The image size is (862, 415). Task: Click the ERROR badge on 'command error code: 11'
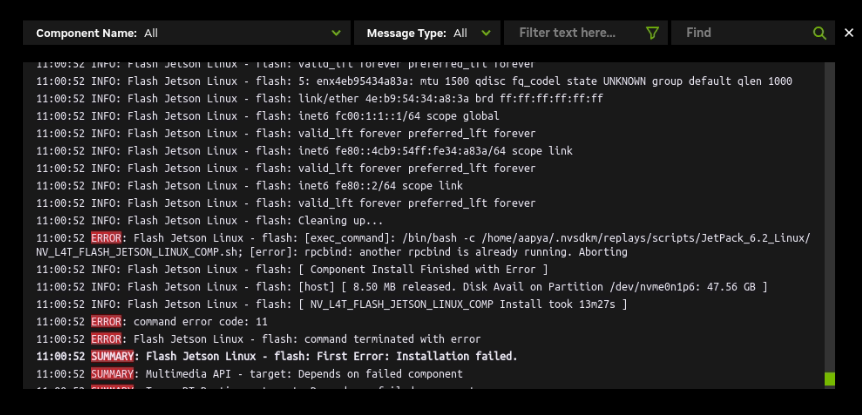point(106,322)
